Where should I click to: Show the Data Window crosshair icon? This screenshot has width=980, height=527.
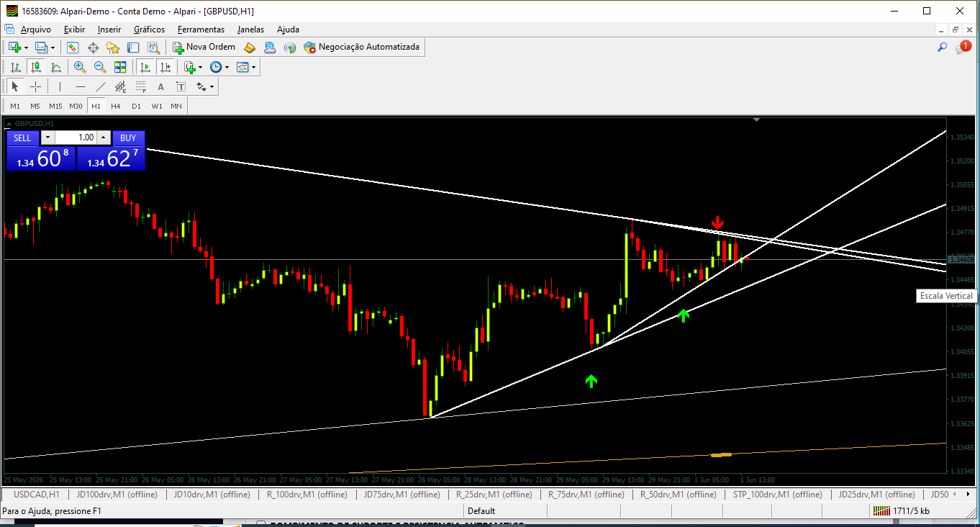[93, 48]
